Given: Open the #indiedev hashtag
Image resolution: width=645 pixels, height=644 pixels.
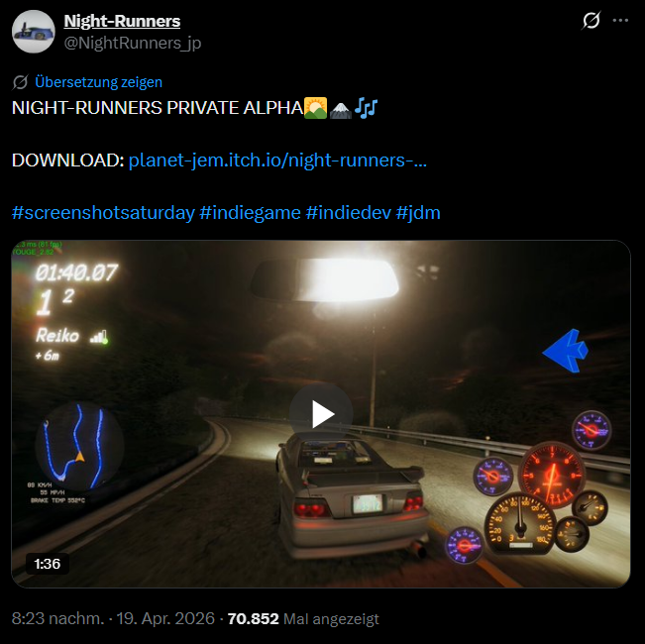Looking at the screenshot, I should (x=349, y=213).
